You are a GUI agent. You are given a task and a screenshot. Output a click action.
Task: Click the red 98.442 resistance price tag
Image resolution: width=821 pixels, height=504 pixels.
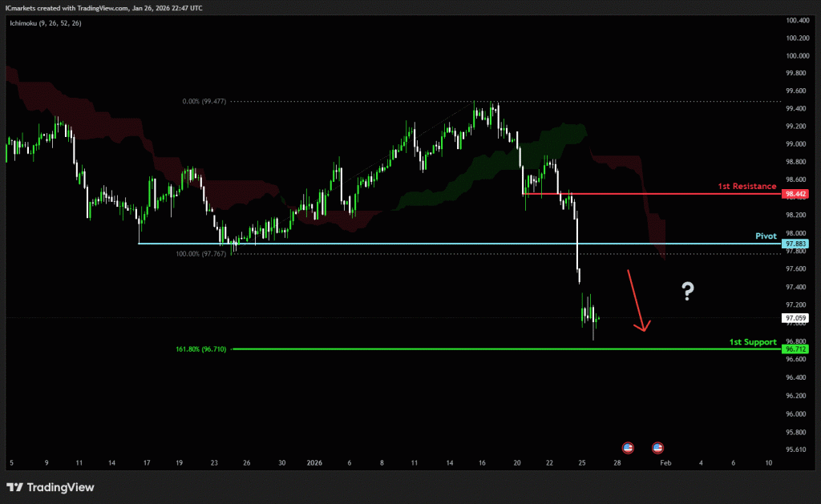[x=795, y=194]
